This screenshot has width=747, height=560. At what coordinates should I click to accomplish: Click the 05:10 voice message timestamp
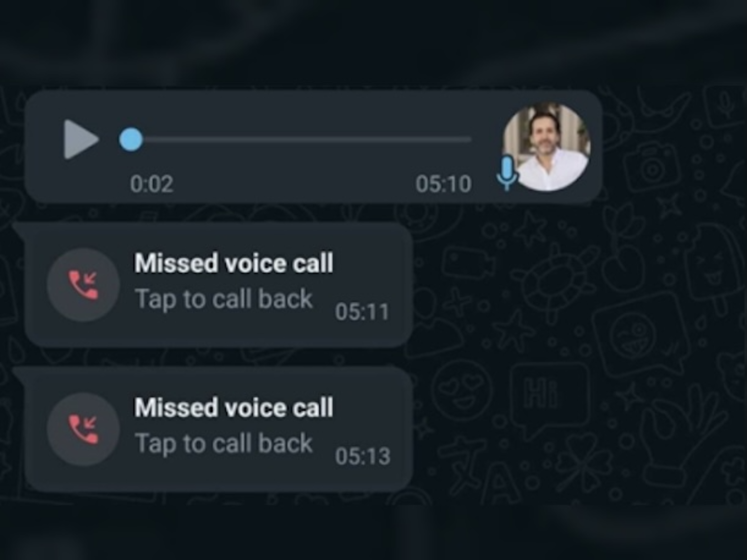[443, 184]
